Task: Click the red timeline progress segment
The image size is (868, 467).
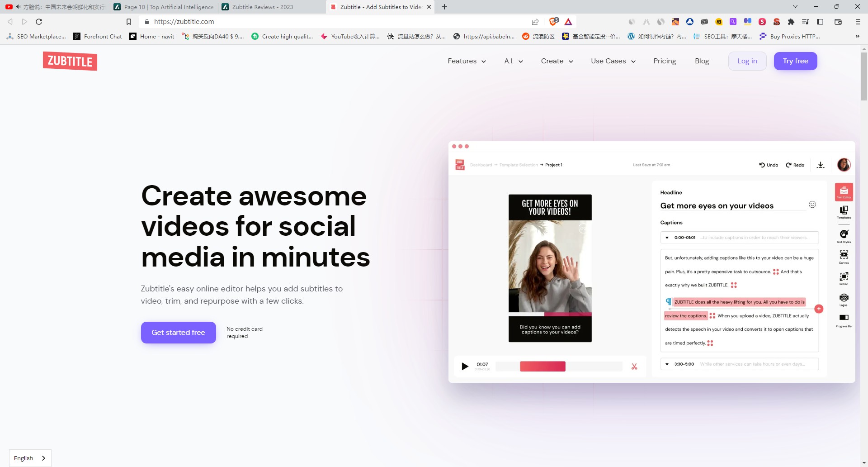Action: click(542, 367)
